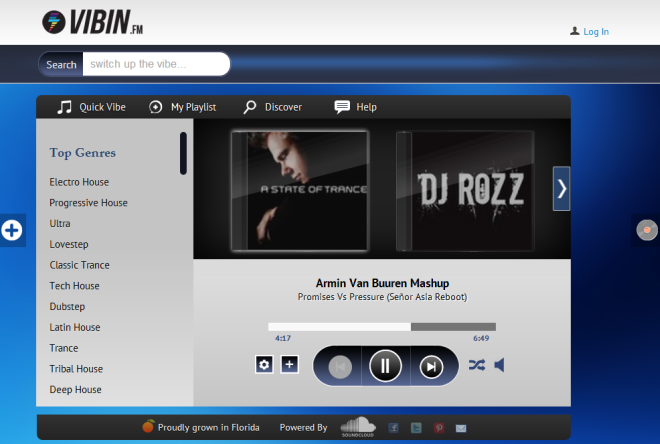Click the Florida orange icon
This screenshot has height=444, width=660.
(148, 426)
